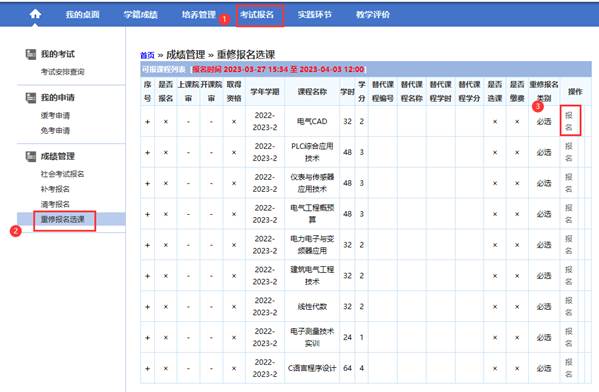Switch to the 培养管理 tab
The width and height of the screenshot is (599, 392).
point(199,15)
